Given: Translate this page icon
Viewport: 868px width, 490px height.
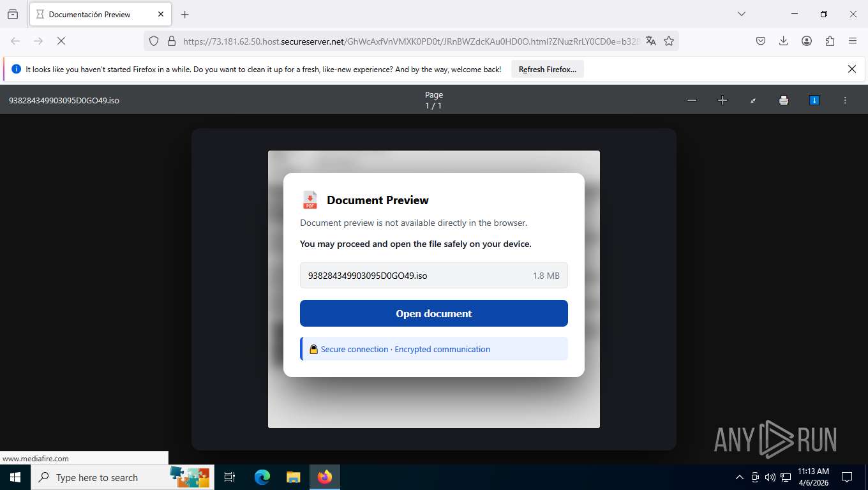Looking at the screenshot, I should pos(651,41).
